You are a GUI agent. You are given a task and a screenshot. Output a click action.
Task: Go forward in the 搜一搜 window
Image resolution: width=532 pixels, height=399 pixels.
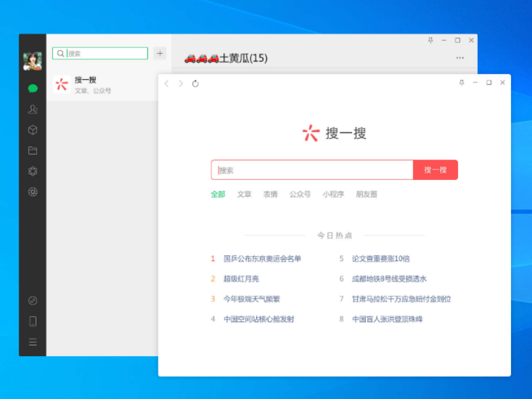click(x=181, y=84)
